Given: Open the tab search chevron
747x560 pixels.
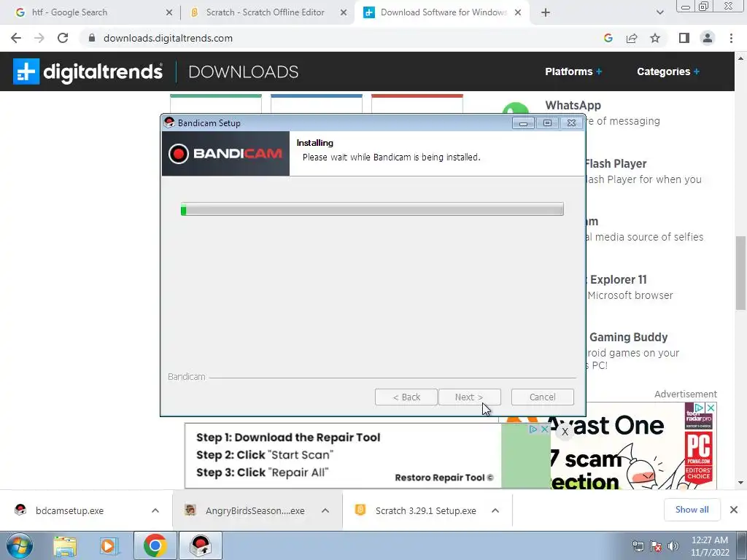Looking at the screenshot, I should [x=659, y=12].
